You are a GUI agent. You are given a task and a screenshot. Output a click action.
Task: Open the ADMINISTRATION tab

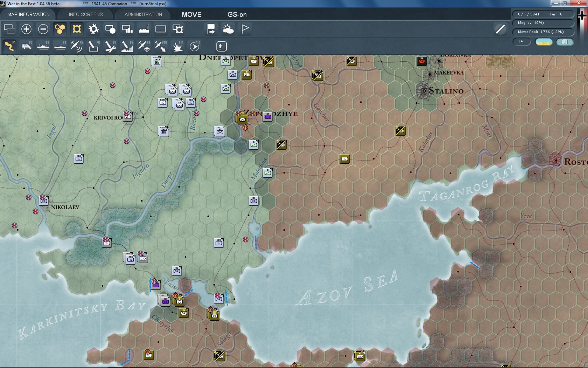[x=143, y=14]
